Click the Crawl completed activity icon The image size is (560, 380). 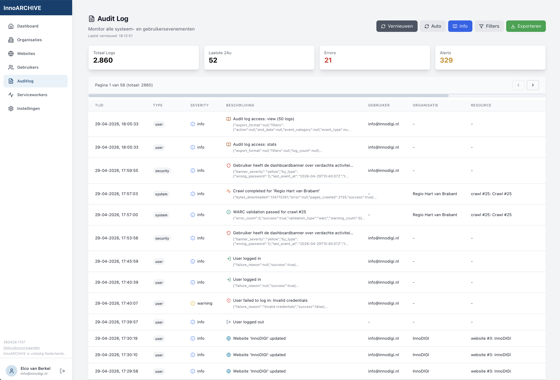click(229, 191)
